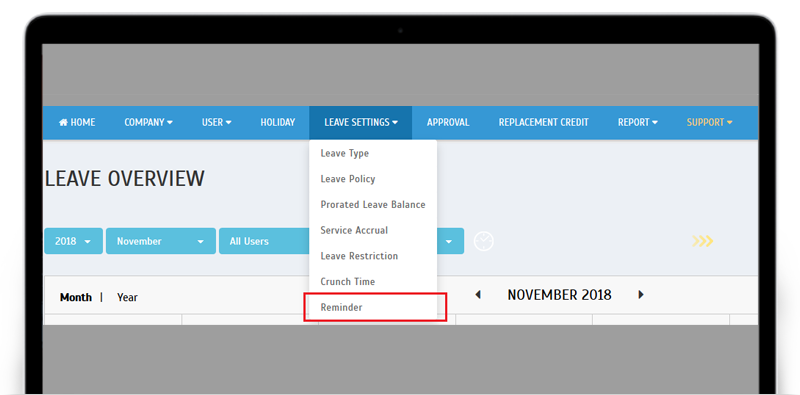The image size is (800, 395).
Task: Open the Holiday page
Action: (x=278, y=122)
